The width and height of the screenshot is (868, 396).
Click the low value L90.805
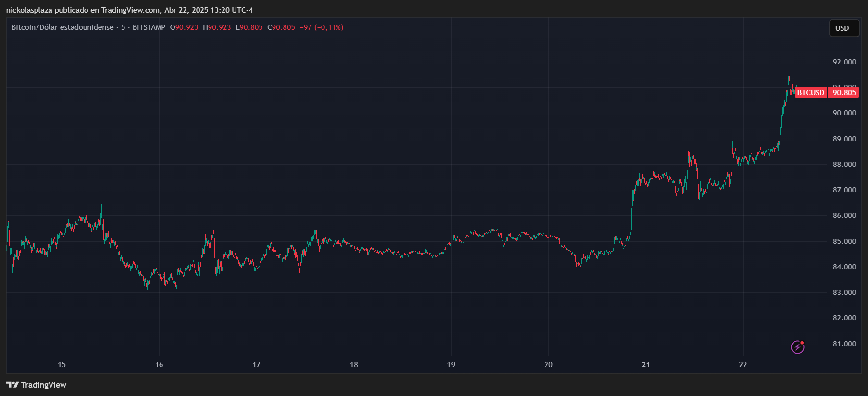pyautogui.click(x=249, y=27)
